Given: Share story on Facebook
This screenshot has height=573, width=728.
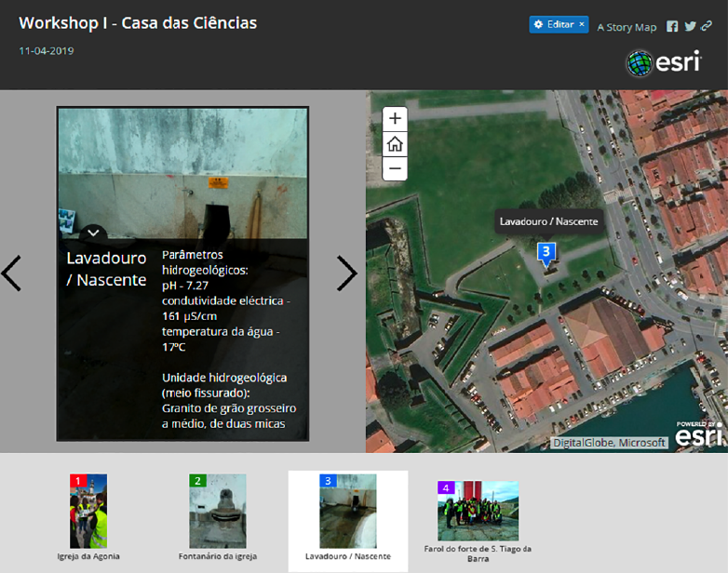Looking at the screenshot, I should (672, 26).
